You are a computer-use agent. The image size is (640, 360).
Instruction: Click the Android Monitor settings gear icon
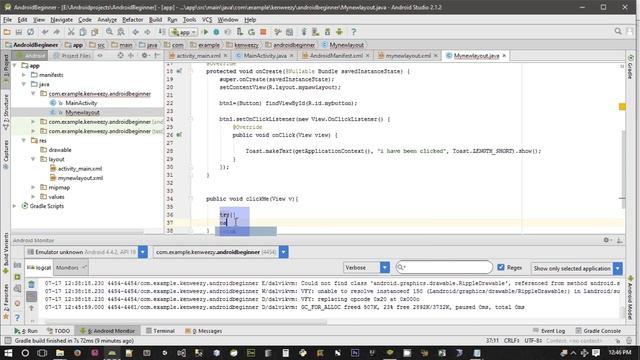click(x=607, y=240)
